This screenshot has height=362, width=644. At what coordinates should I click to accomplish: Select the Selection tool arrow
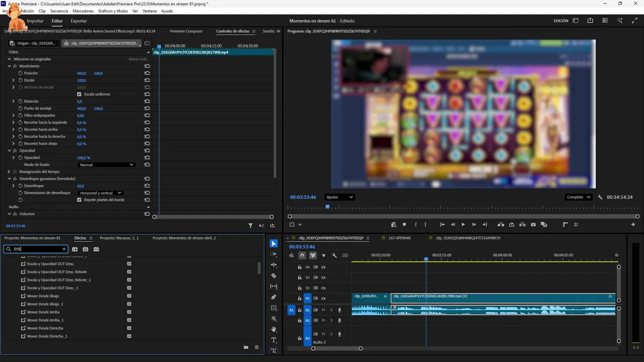[274, 244]
